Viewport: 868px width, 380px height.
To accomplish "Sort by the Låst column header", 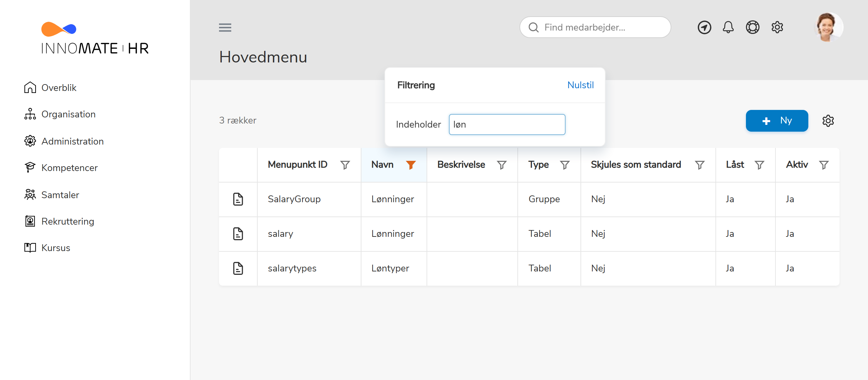I will pos(735,165).
